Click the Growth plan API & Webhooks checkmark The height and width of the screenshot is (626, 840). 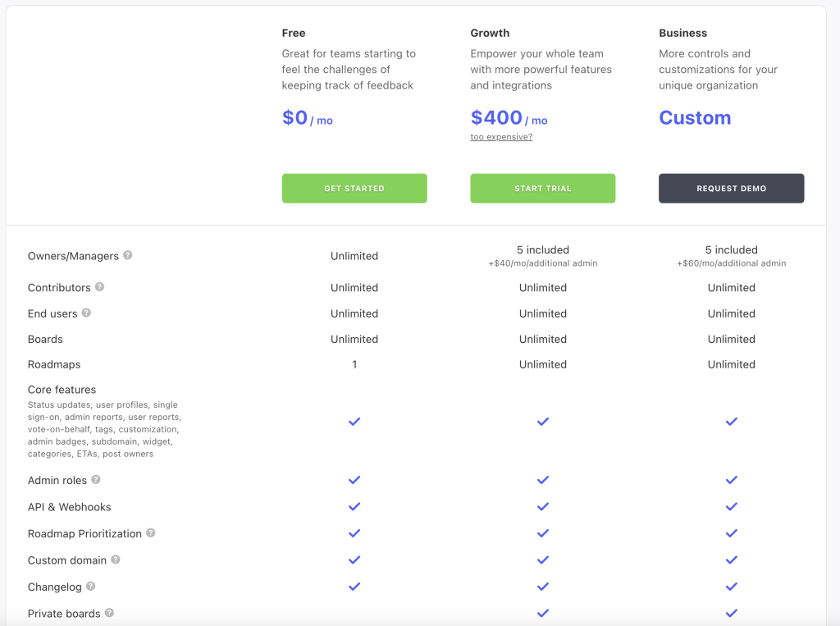click(x=543, y=506)
